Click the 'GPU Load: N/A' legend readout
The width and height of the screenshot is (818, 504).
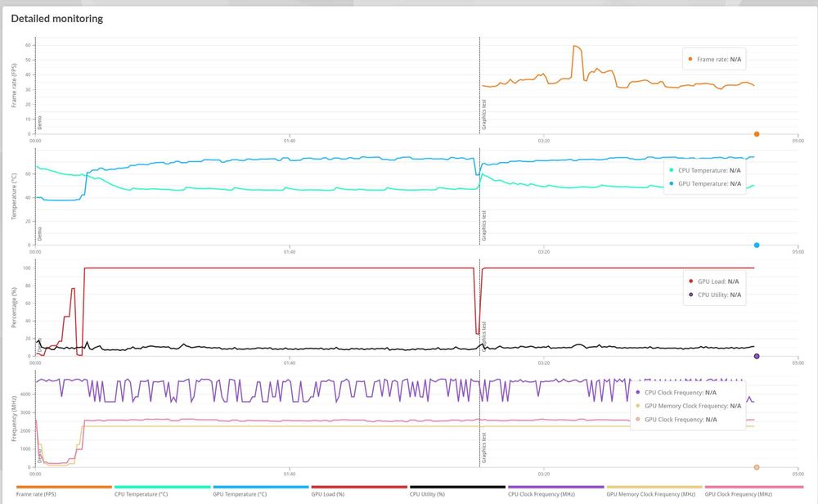[x=713, y=281]
